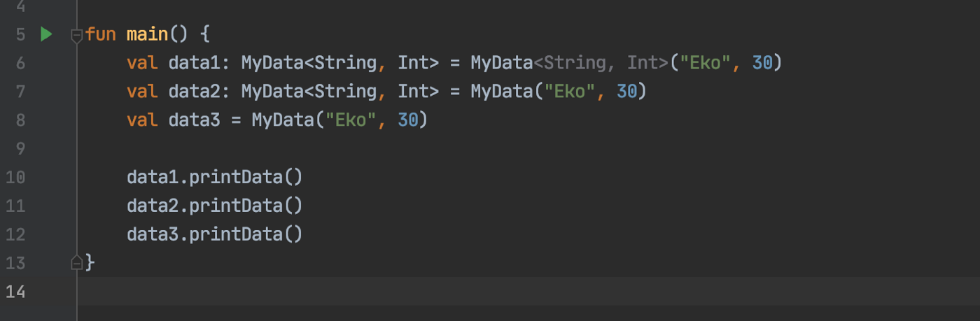This screenshot has height=321, width=980.
Task: Click the val keyword on line 7
Action: (142, 92)
